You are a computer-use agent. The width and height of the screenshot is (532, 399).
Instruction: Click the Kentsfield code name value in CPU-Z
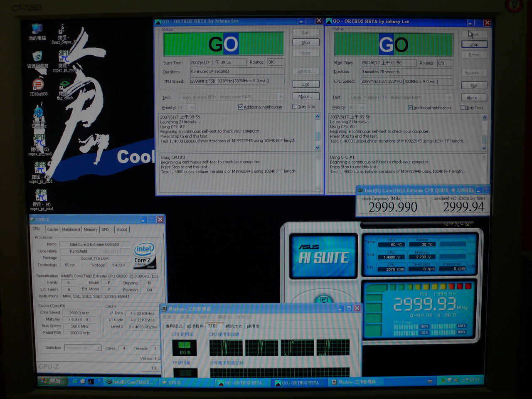click(x=79, y=251)
